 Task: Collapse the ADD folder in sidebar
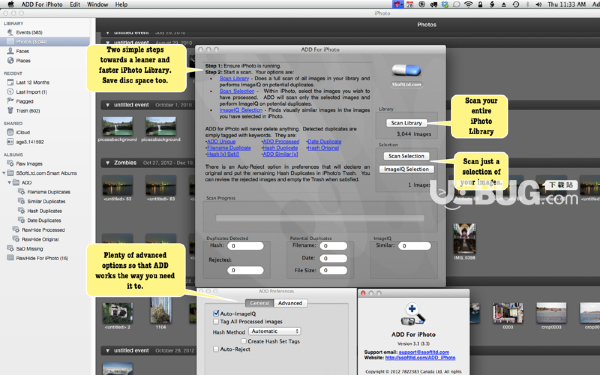pyautogui.click(x=10, y=183)
